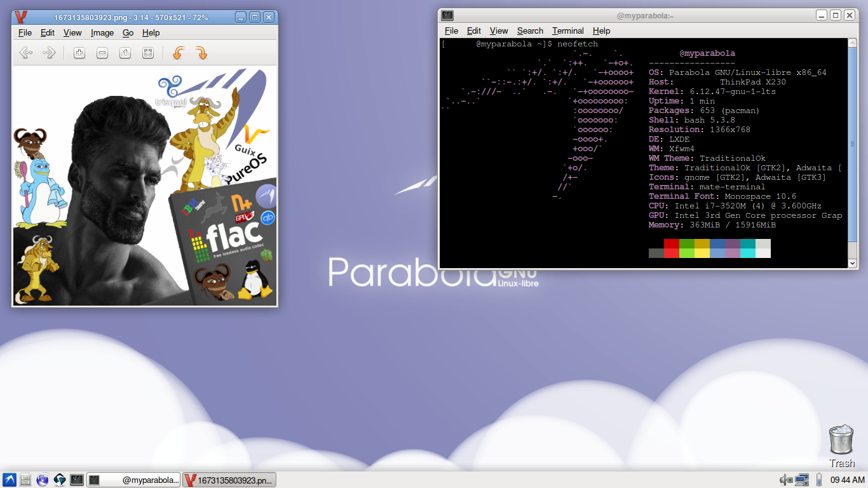Click the "WM: Xfwm4" line
Viewport: 868px width, 488px height.
pyautogui.click(x=672, y=149)
